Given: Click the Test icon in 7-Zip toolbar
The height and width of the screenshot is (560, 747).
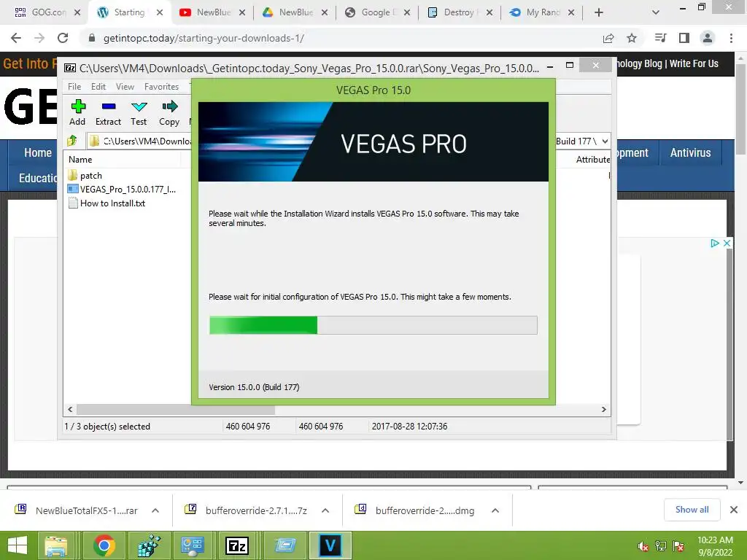Looking at the screenshot, I should (139, 112).
